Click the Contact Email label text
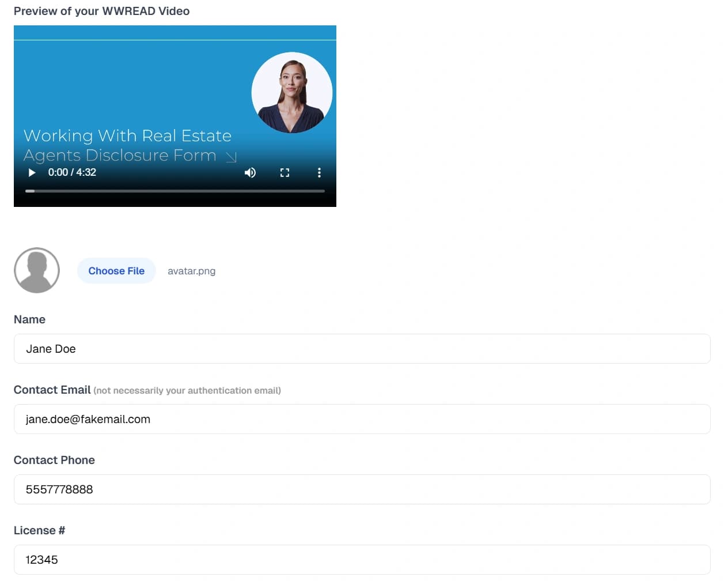The width and height of the screenshot is (728, 581). point(52,390)
